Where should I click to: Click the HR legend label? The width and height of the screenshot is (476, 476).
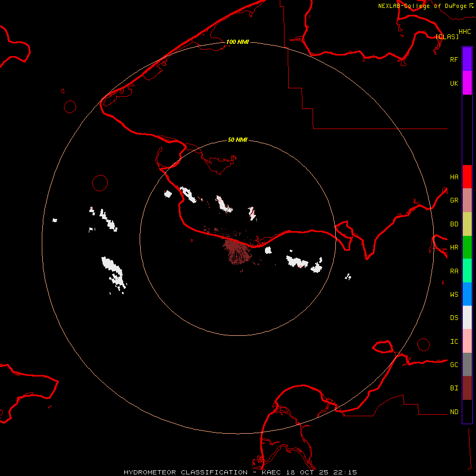[454, 247]
